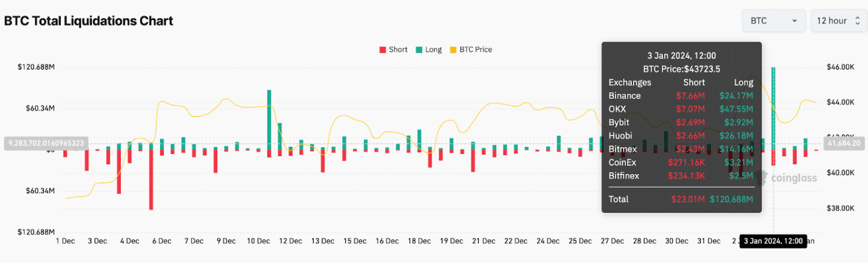The height and width of the screenshot is (263, 868).
Task: Click the BTC Total Liquidations Chart title
Action: [89, 21]
